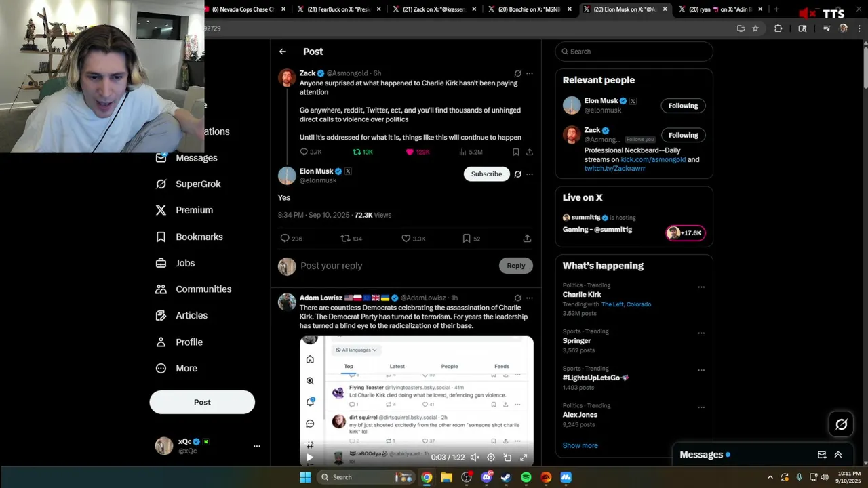
Task: Compose new message in Messages drawer
Action: pos(822,455)
